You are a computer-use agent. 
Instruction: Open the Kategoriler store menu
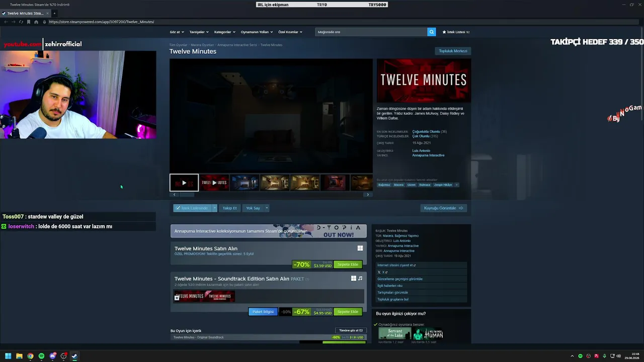coord(224,32)
